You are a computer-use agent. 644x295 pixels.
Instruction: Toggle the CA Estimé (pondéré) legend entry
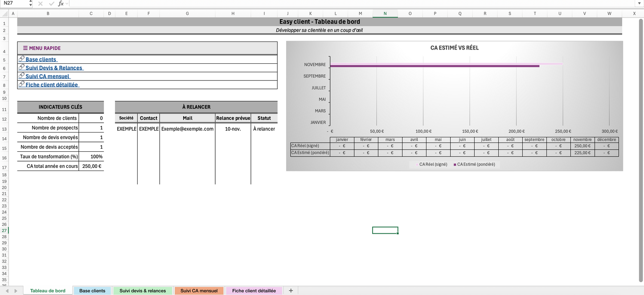tap(475, 164)
